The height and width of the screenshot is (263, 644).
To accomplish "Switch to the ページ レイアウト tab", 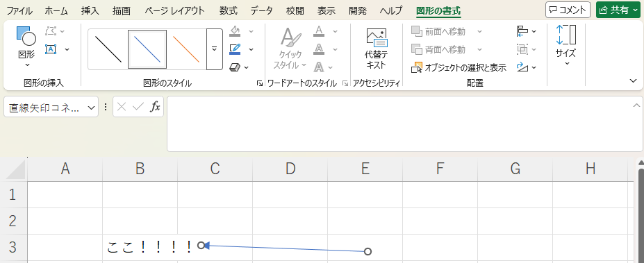I will (x=174, y=10).
